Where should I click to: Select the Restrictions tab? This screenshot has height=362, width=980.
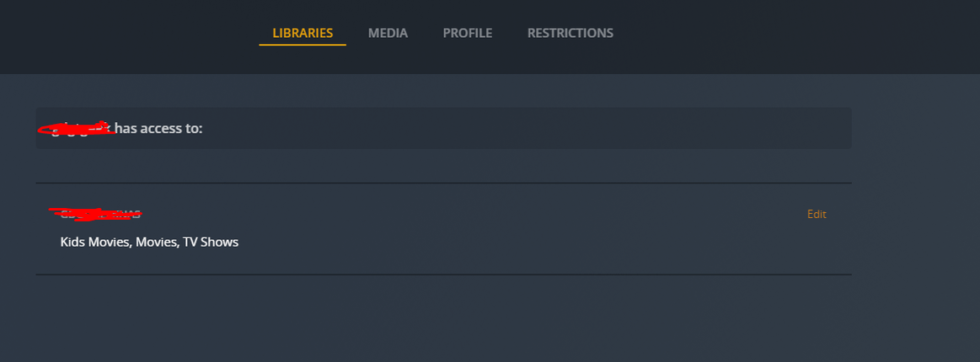(570, 34)
